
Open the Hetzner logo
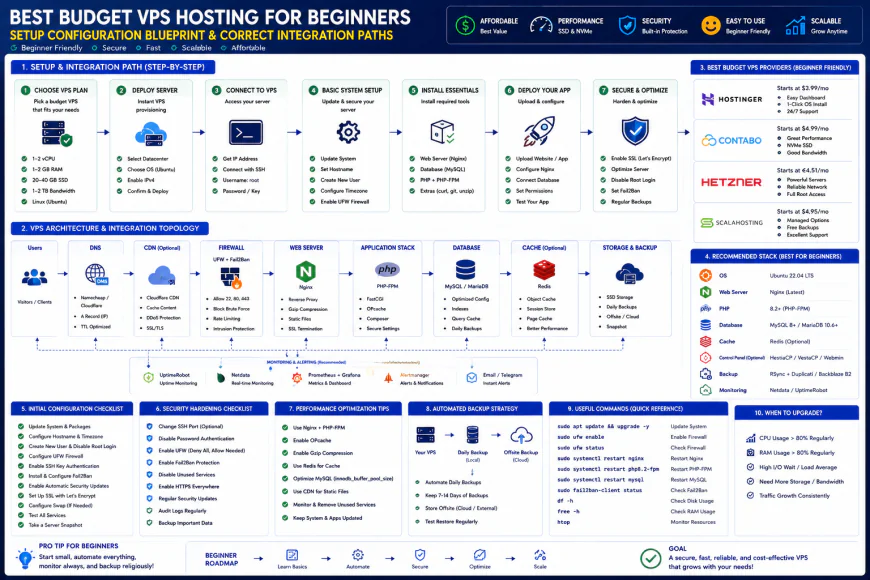click(731, 182)
